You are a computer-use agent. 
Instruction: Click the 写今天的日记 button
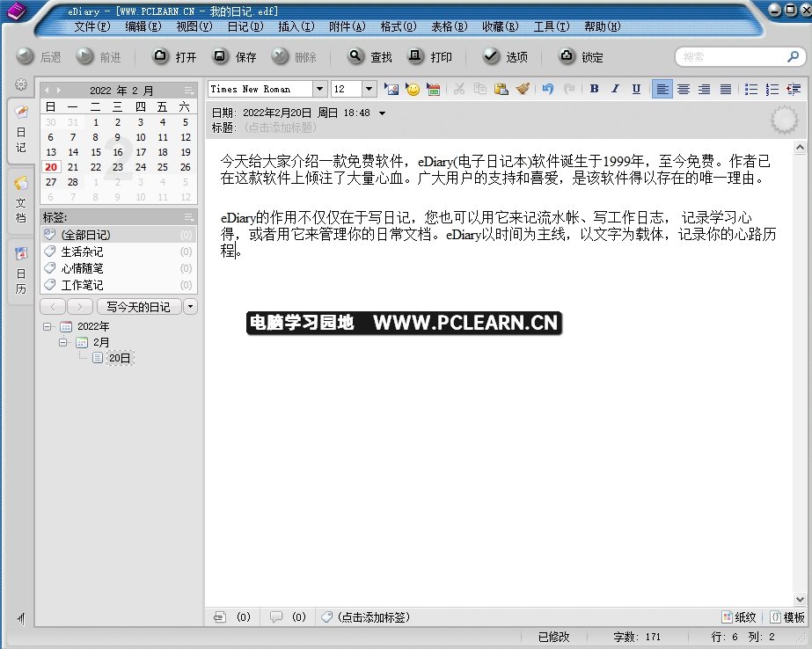[x=138, y=306]
